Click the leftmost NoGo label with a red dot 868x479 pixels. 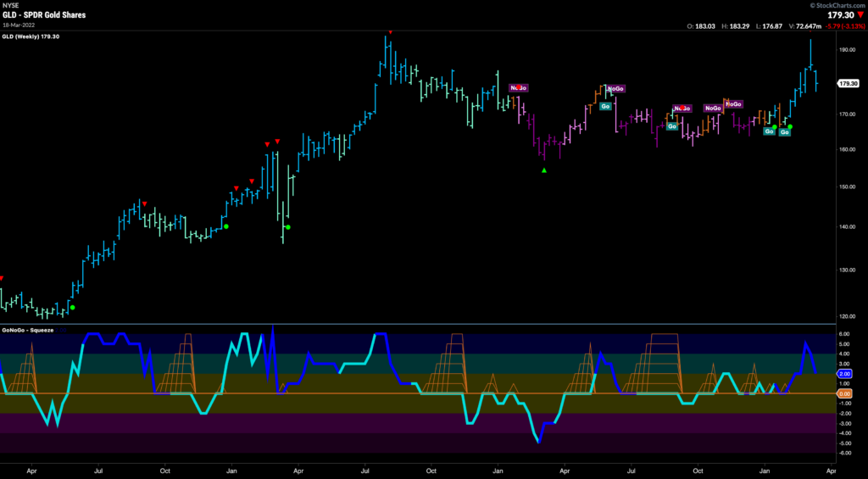pos(519,87)
